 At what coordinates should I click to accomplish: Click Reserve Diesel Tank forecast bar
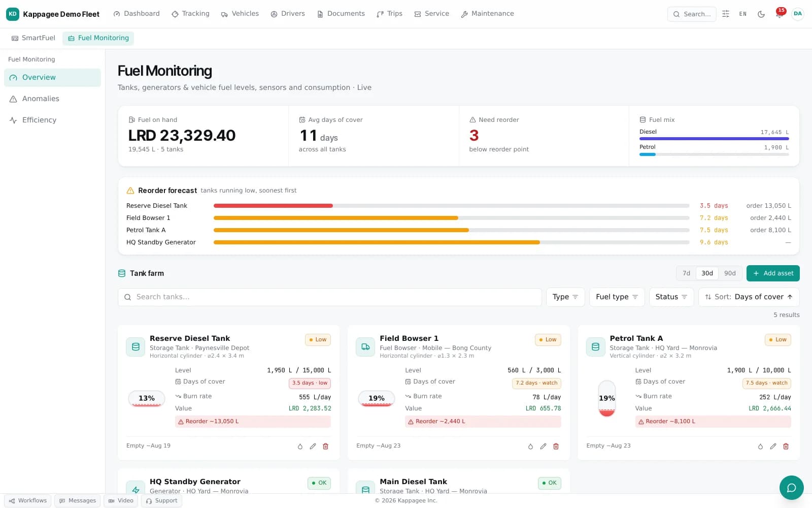451,206
